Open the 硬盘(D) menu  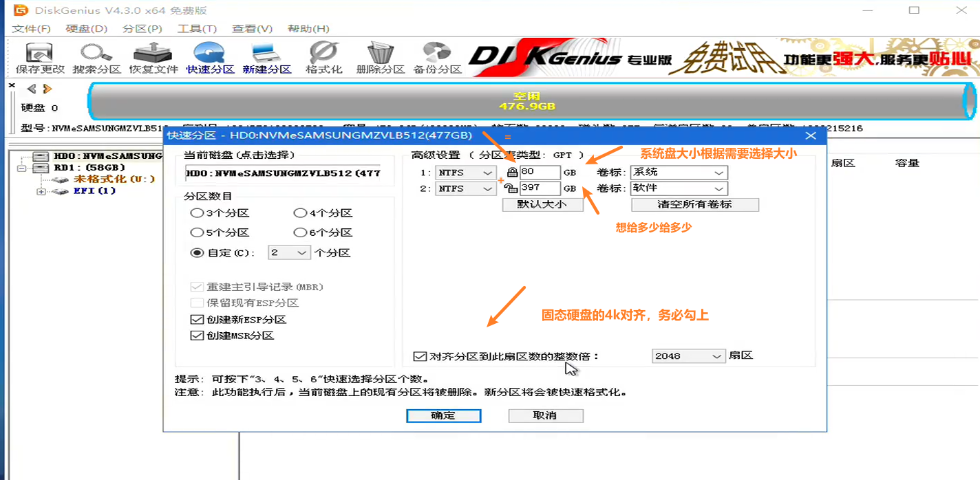(87, 28)
